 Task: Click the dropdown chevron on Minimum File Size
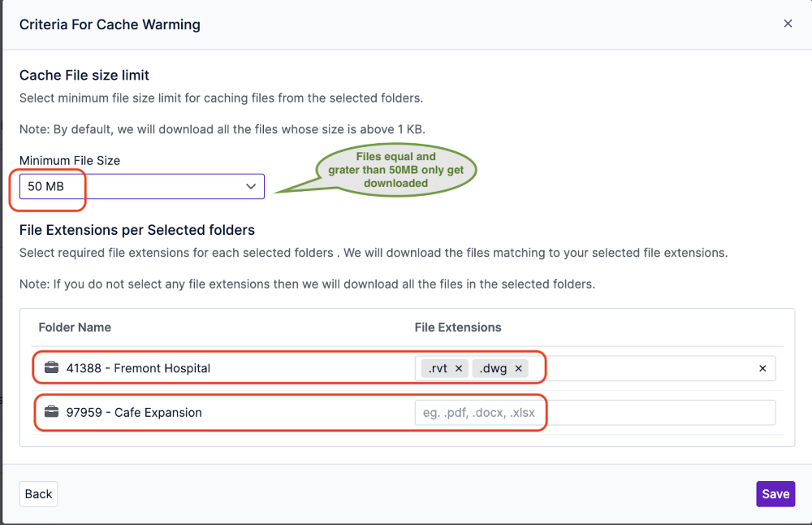251,186
